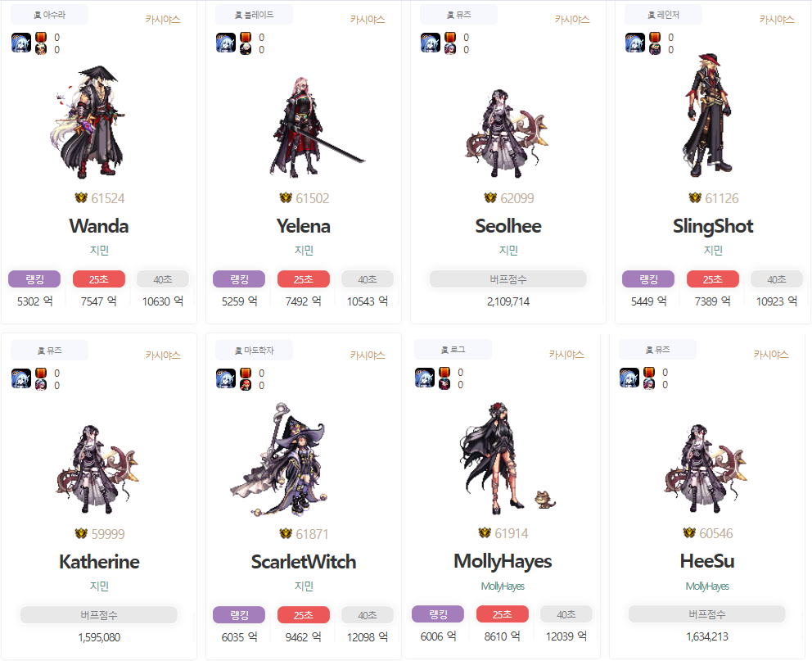Select the 40초 tab on SlingShot's card

(776, 279)
